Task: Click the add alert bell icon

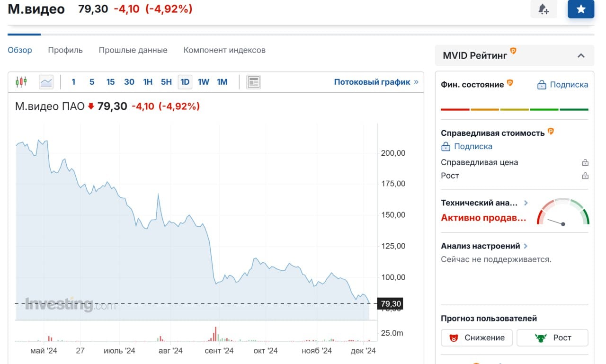Action: [544, 9]
